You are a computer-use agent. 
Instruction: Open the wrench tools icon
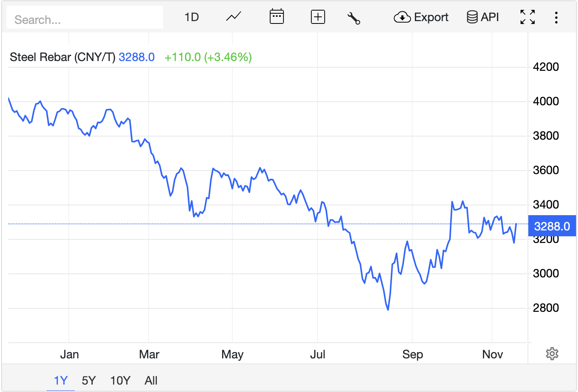click(x=354, y=18)
